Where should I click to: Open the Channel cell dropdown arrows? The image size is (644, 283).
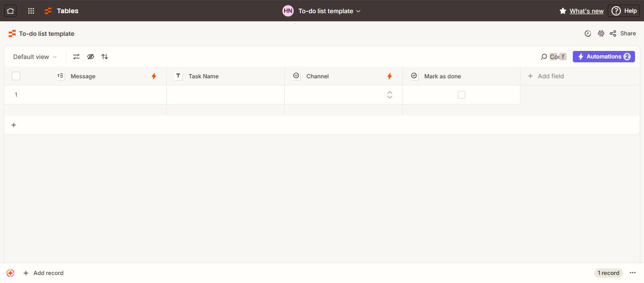click(x=390, y=95)
